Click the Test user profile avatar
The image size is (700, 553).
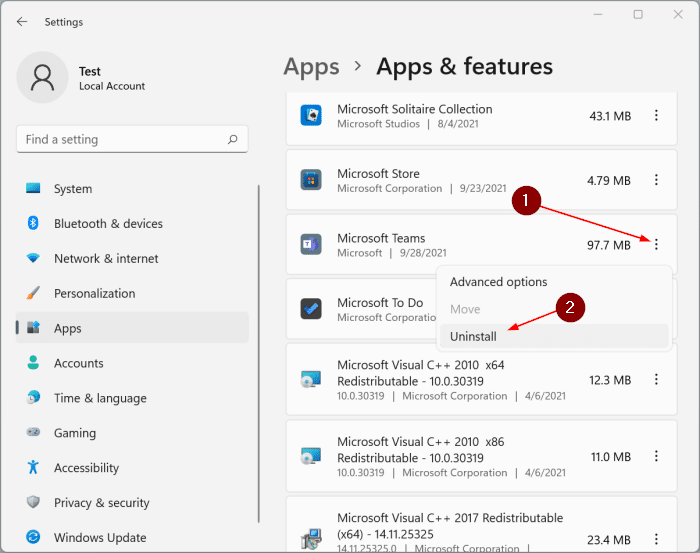tap(42, 77)
